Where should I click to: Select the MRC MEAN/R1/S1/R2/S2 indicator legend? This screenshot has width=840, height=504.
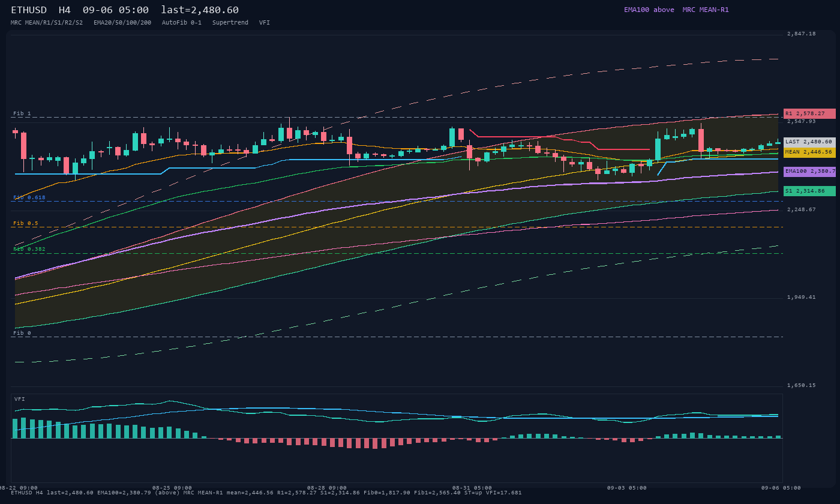[x=47, y=23]
